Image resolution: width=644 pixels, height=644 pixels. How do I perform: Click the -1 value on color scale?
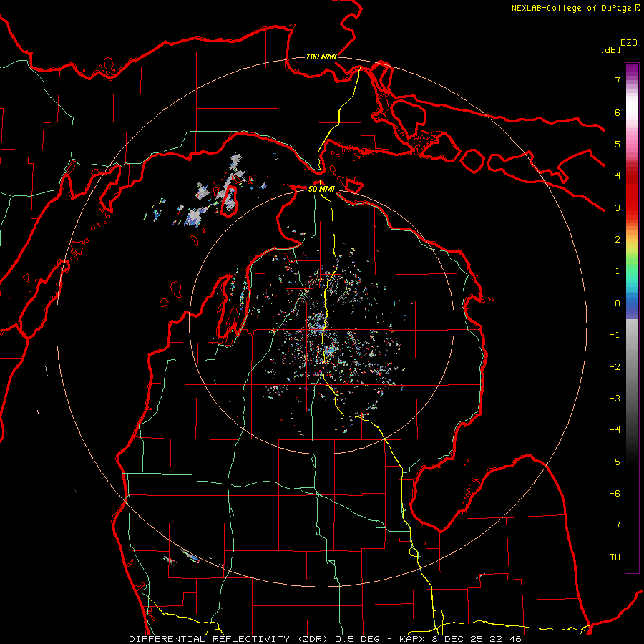pyautogui.click(x=615, y=335)
